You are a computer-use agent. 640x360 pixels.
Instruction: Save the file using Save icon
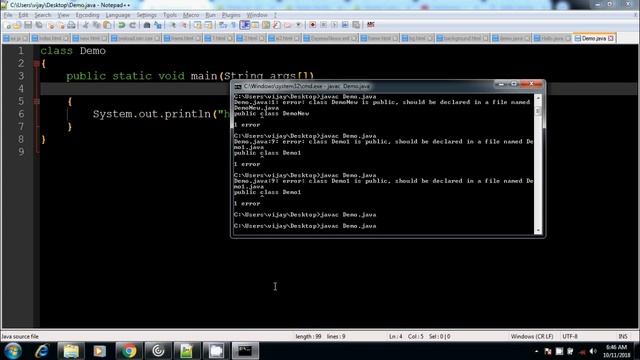(x=28, y=25)
